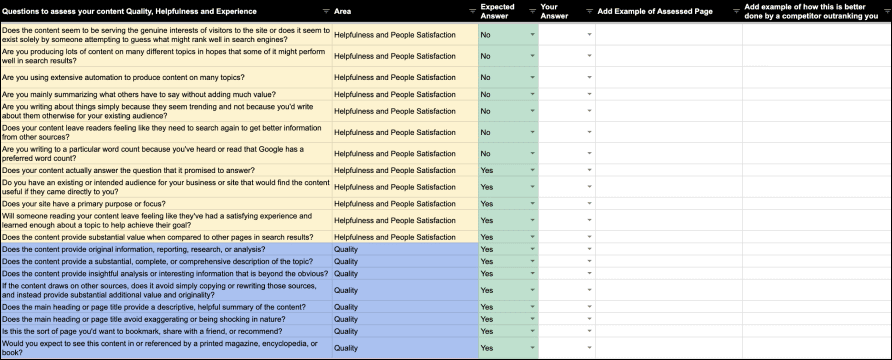Open Expected Answer dropdown for original information row
892x360 pixels.
click(x=532, y=249)
